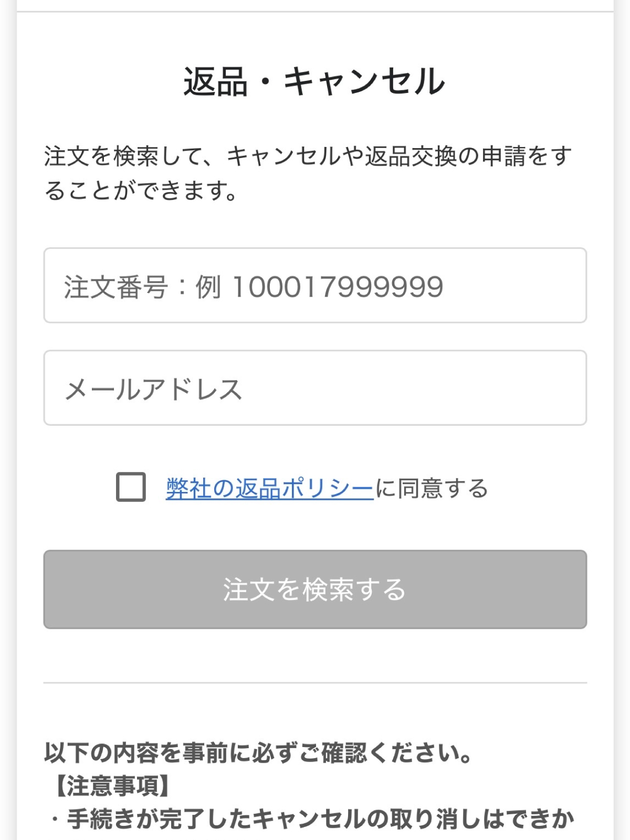Click the gray margin left of the card
This screenshot has height=840, width=630.
[x=8, y=420]
